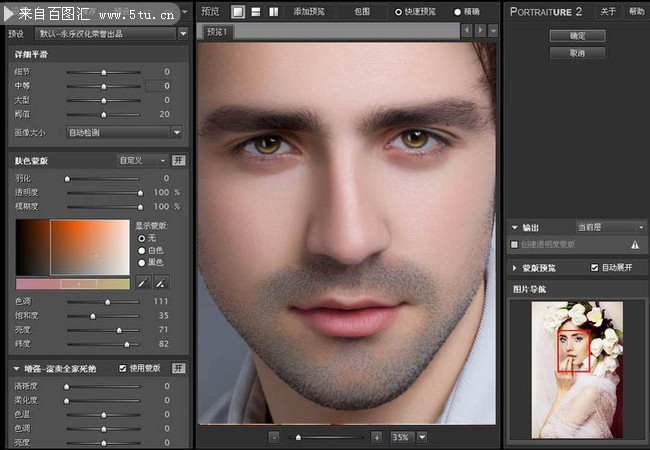Click the 35% zoom value field
Viewport: 650px width, 450px height.
pos(403,437)
